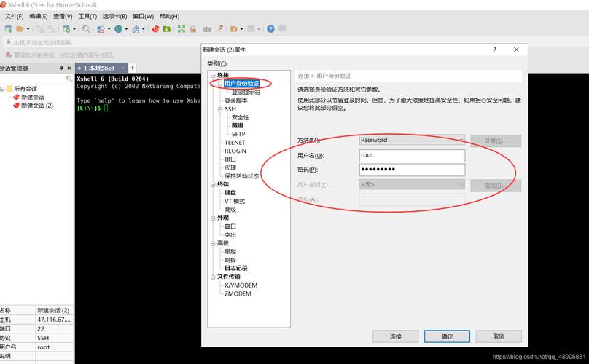Click the magnifier Find icon in toolbar
The image size is (589, 364).
click(86, 29)
